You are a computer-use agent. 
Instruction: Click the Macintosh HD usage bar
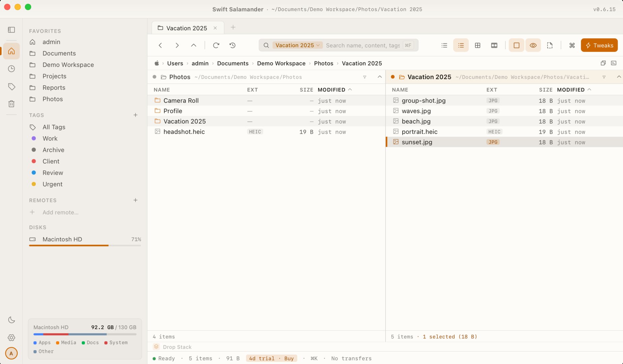[x=85, y=245]
